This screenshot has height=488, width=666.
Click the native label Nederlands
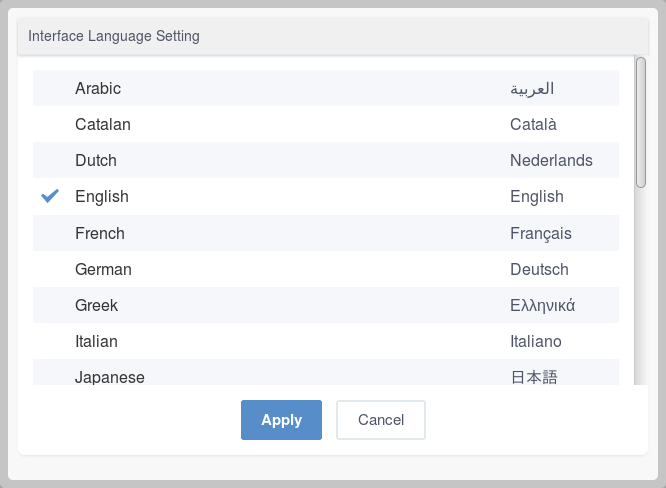(551, 161)
